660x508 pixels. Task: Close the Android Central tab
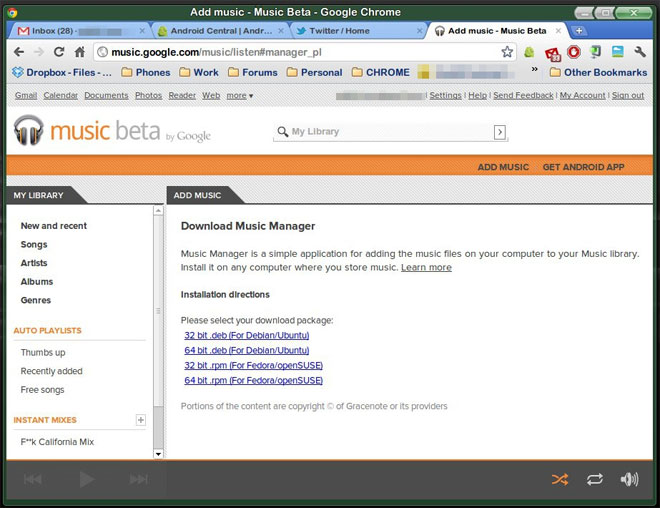(281, 31)
